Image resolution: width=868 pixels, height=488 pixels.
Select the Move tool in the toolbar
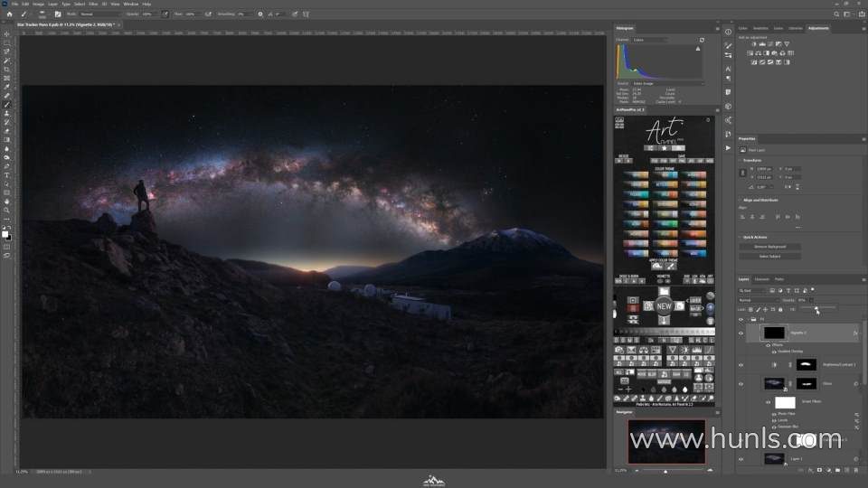[6, 34]
